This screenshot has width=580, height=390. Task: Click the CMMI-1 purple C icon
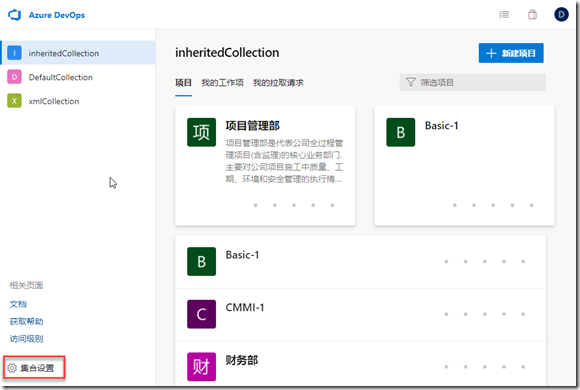point(201,314)
